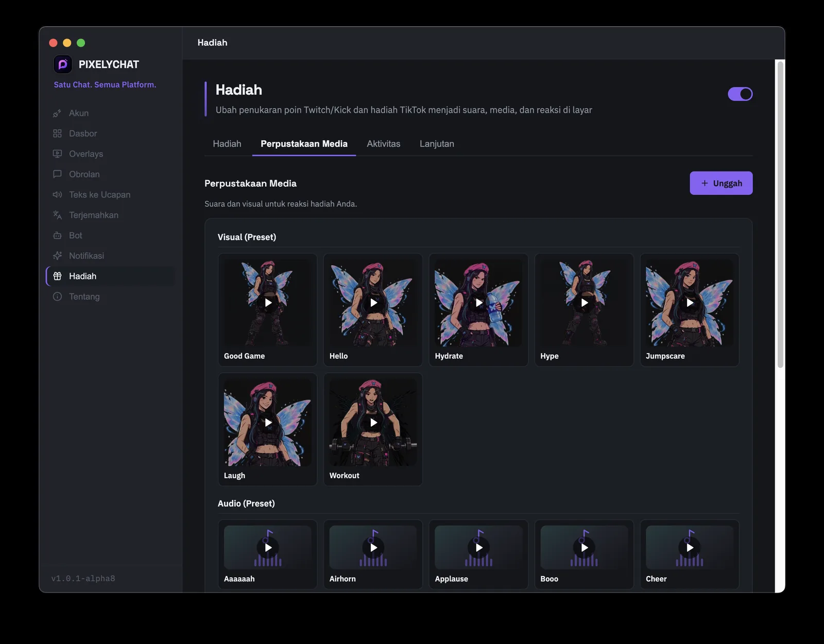The height and width of the screenshot is (644, 824).
Task: Select the Overlays monitor icon
Action: click(x=57, y=154)
